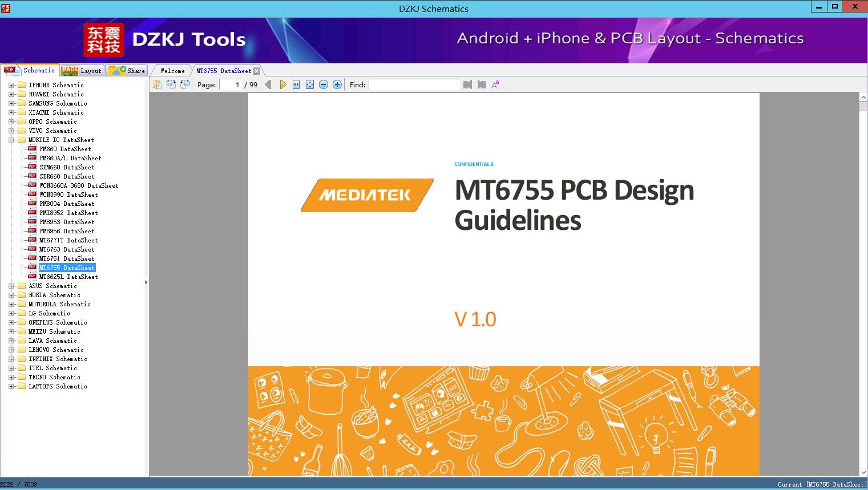Click the red panel collapse arrow

(x=146, y=282)
